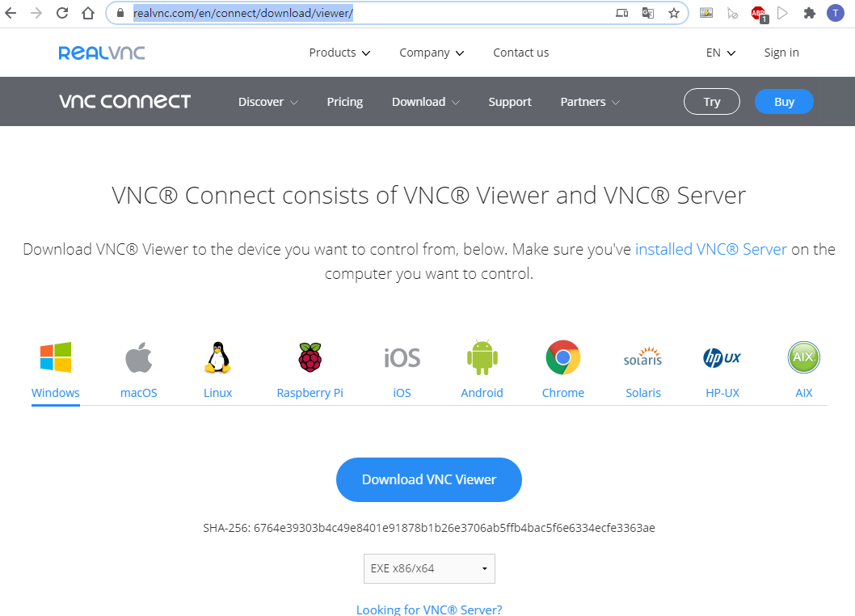
Task: Open the Pricing page
Action: [x=344, y=102]
